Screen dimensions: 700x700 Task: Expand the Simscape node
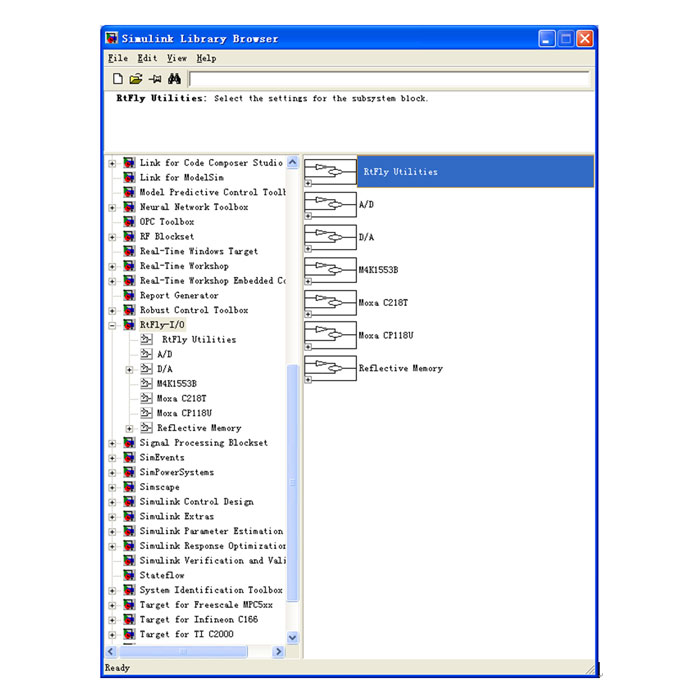coord(112,488)
